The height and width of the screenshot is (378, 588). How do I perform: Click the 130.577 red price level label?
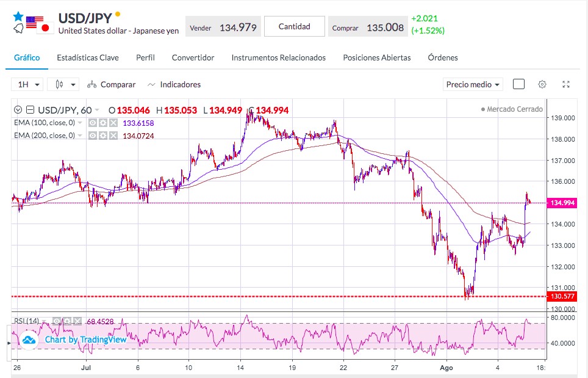click(562, 296)
